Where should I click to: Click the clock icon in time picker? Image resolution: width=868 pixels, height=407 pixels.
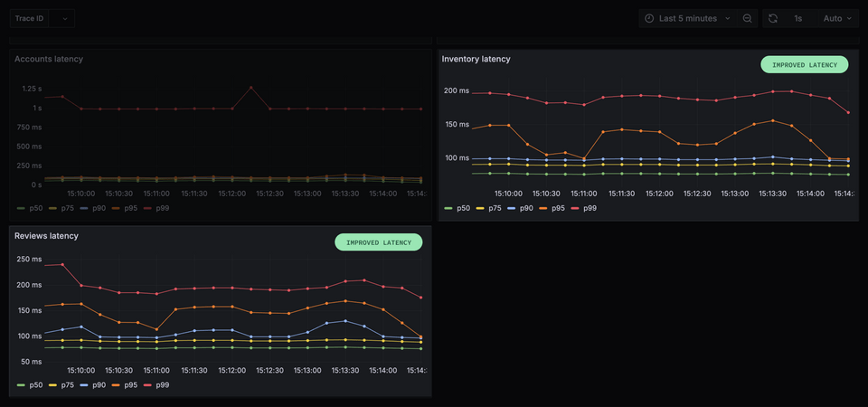coord(649,18)
